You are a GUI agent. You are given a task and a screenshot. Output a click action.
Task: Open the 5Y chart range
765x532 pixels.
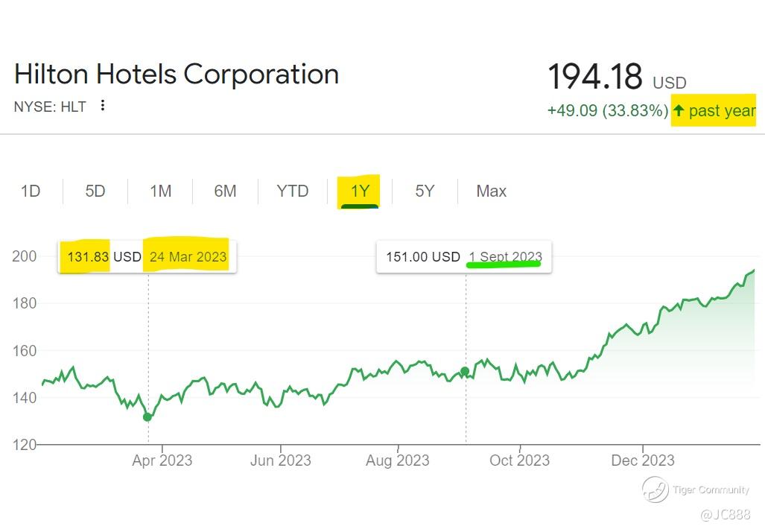coord(425,191)
